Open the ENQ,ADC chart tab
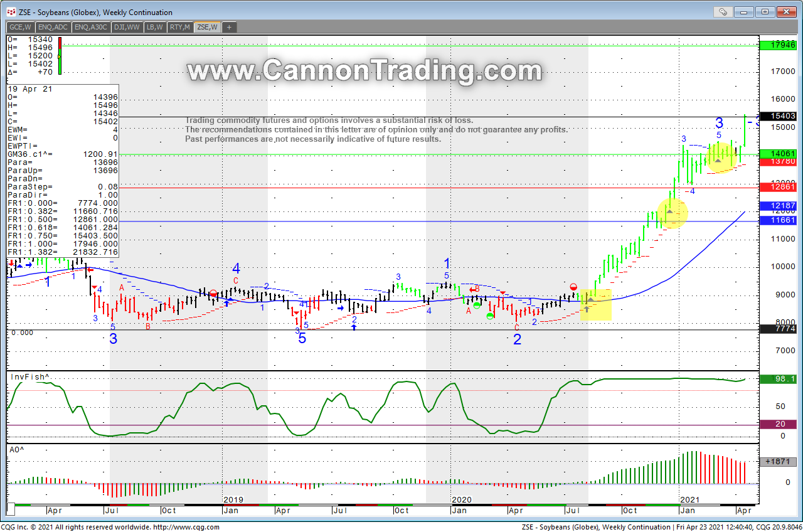Viewport: 803px width, 532px height. coord(53,27)
